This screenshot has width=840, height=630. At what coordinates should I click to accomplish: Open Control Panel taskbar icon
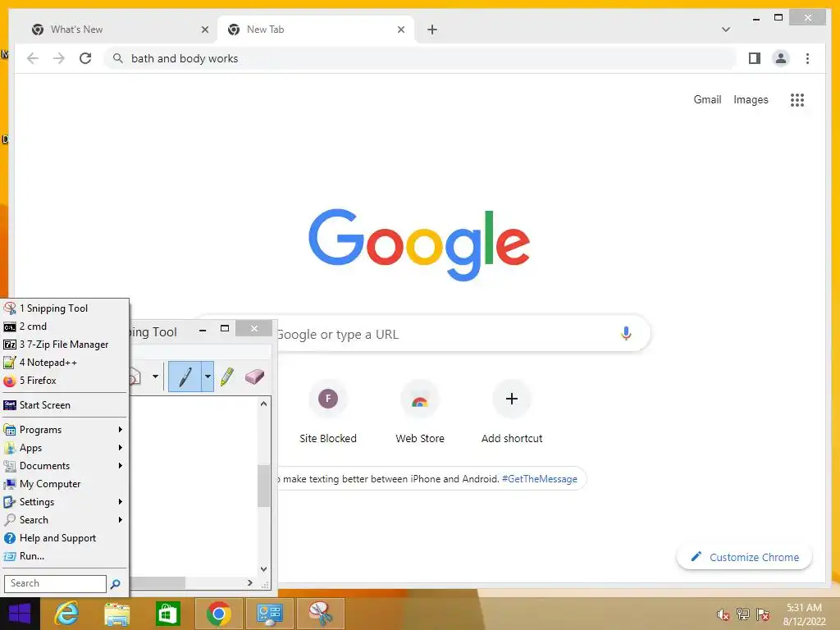tap(269, 614)
